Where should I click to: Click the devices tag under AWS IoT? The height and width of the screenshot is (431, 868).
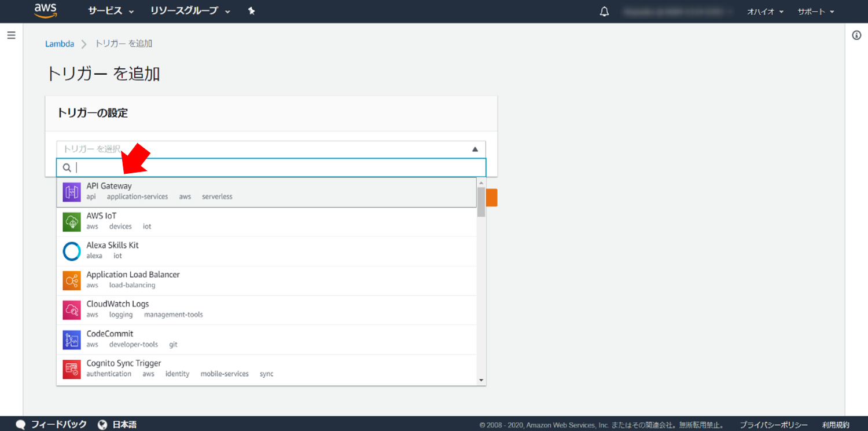pos(120,227)
